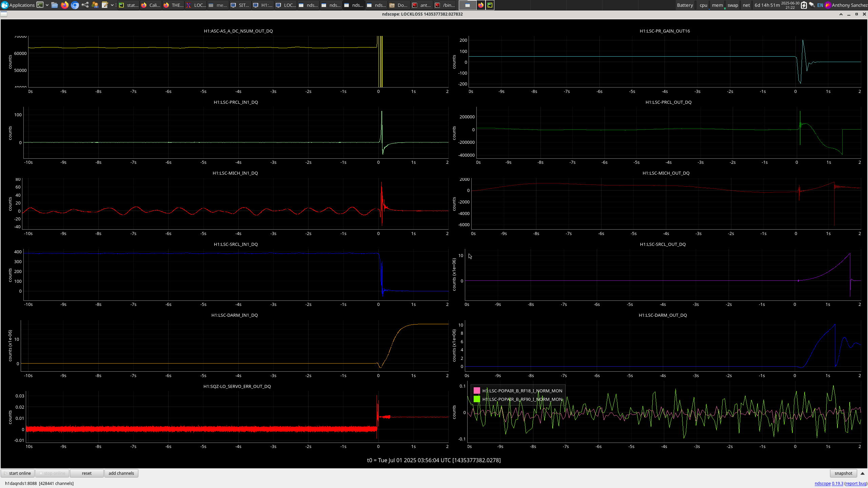The image size is (868, 488).
Task: Switch to the Firefox 'Cali...' taskbar window
Action: tap(151, 5)
